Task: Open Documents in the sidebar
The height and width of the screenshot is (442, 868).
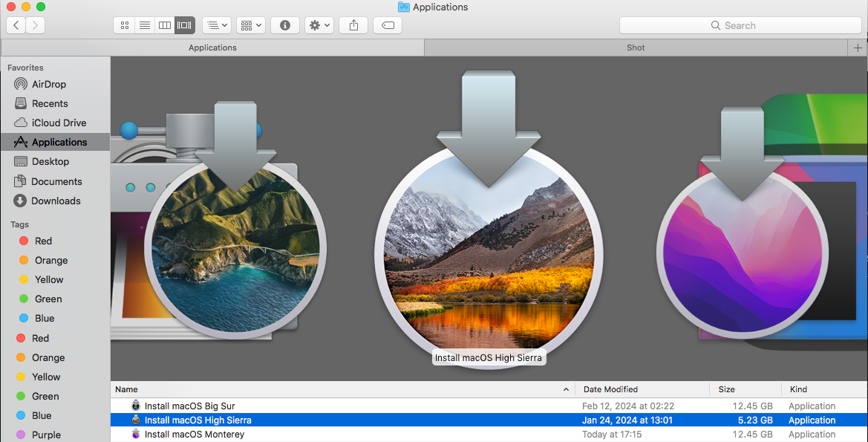Action: [56, 182]
